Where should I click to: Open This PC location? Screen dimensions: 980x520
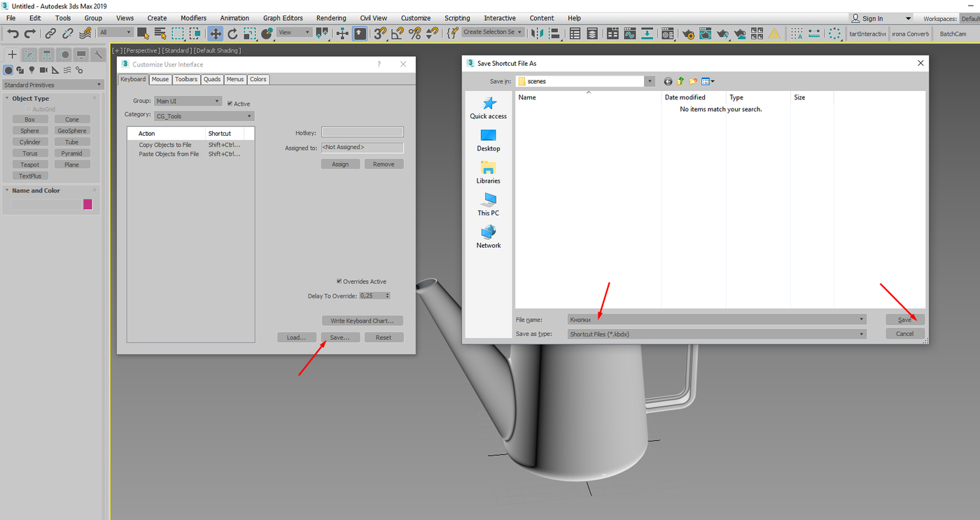[488, 204]
